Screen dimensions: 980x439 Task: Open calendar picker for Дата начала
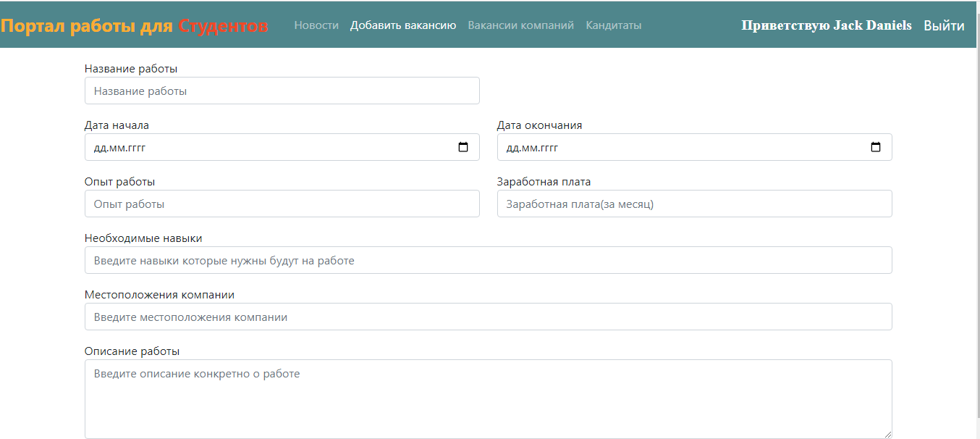[x=463, y=148]
